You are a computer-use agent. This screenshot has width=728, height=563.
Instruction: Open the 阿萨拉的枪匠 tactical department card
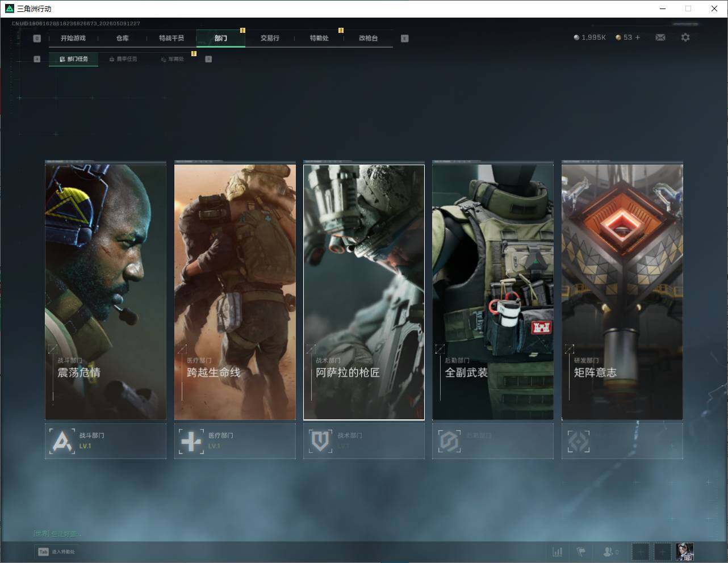tap(364, 292)
